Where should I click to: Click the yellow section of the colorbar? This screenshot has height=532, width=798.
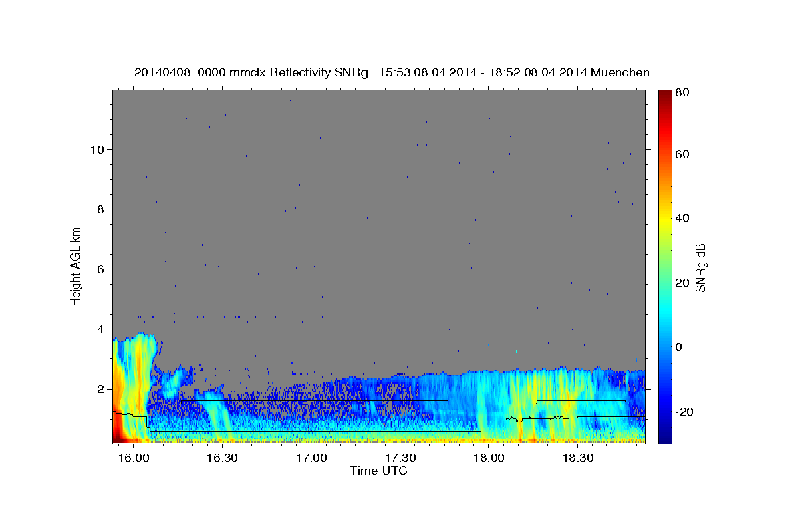(664, 219)
